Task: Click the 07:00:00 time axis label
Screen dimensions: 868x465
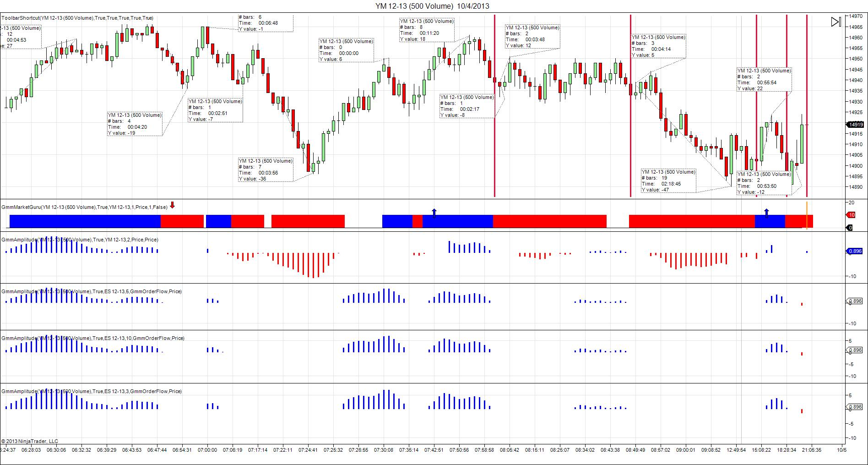Action: tap(207, 450)
